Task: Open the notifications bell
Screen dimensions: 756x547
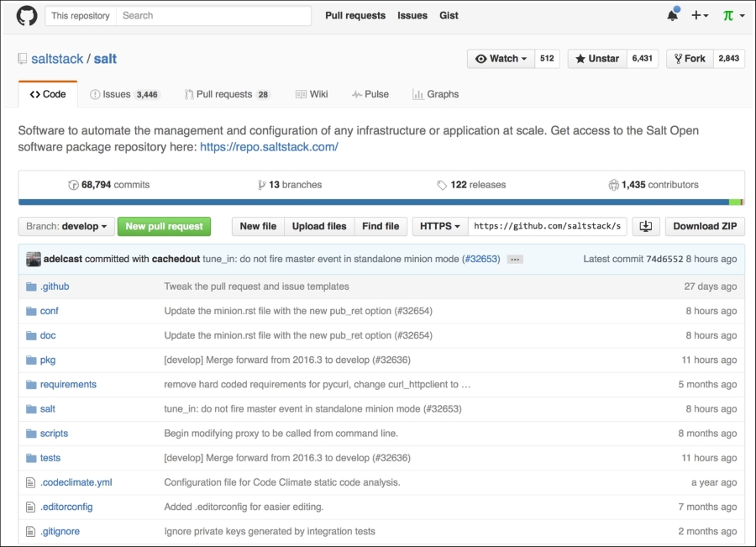Action: pyautogui.click(x=673, y=15)
